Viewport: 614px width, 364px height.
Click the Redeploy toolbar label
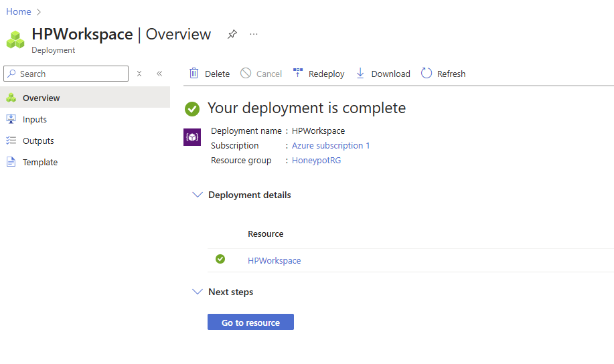click(x=327, y=74)
